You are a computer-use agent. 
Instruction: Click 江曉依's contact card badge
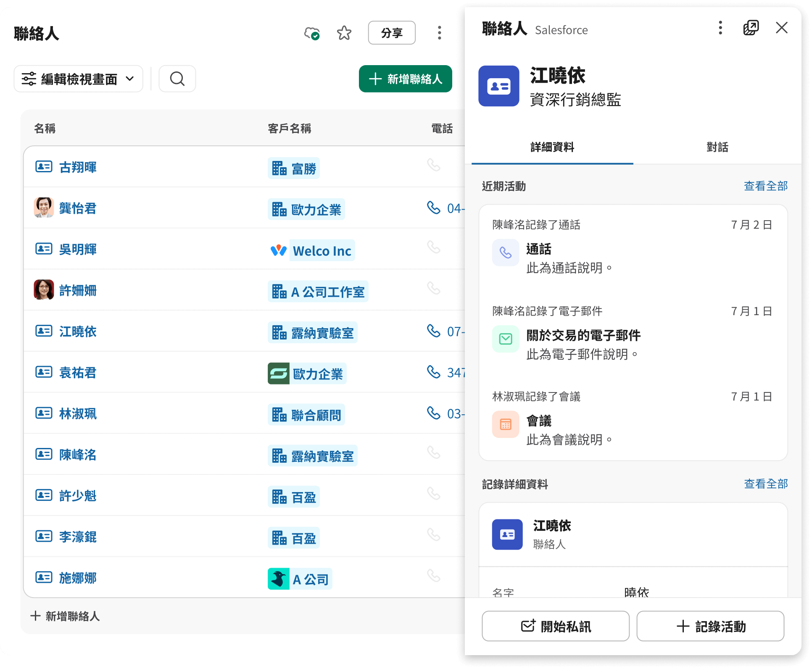(498, 86)
